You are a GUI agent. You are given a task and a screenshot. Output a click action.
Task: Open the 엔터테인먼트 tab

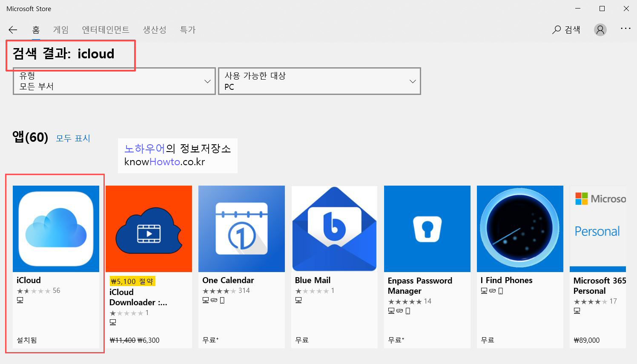pos(106,30)
